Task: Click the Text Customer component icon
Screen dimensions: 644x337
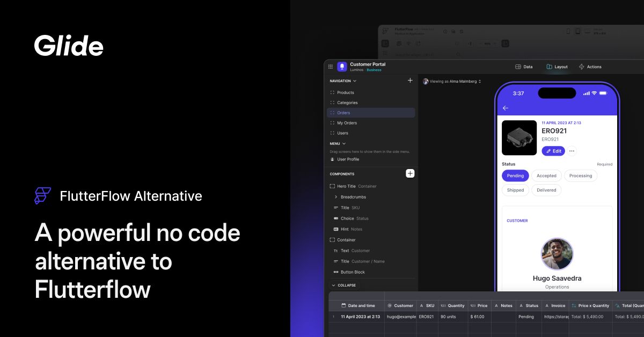Action: click(x=336, y=251)
